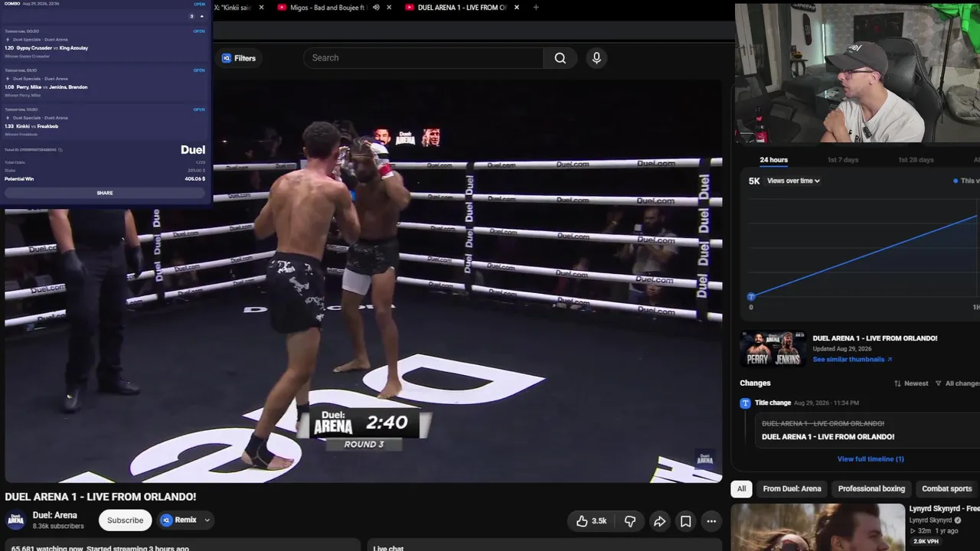The width and height of the screenshot is (980, 551).
Task: Select the All filter chip
Action: click(741, 489)
